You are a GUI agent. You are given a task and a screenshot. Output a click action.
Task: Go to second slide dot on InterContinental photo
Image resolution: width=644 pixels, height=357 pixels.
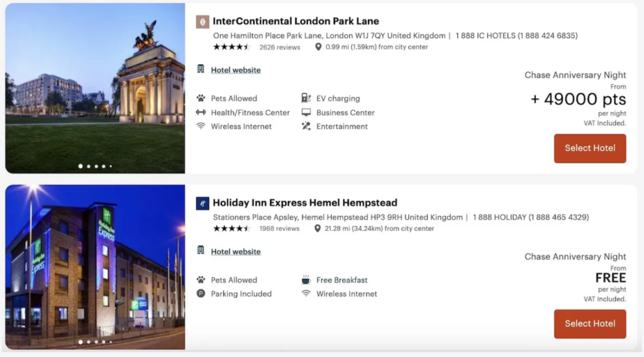88,166
